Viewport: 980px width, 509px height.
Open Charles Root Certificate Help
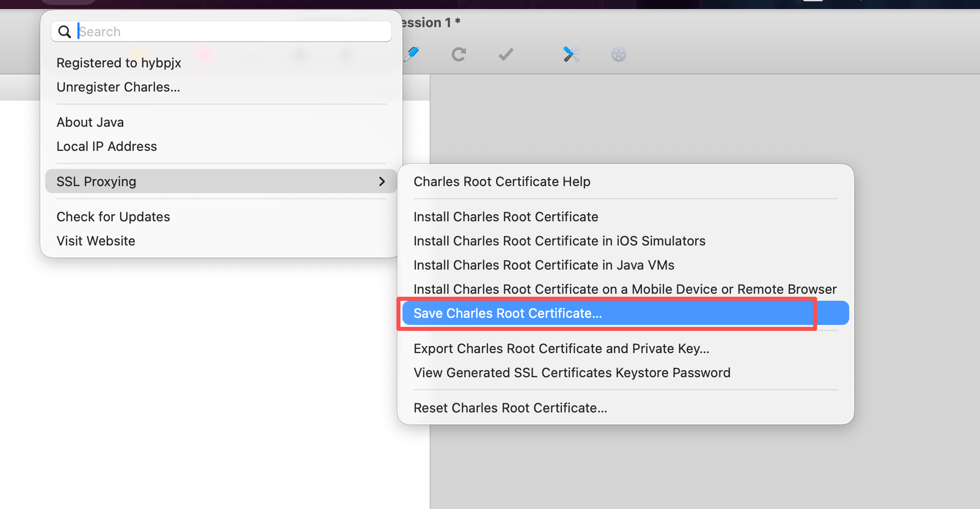(502, 182)
